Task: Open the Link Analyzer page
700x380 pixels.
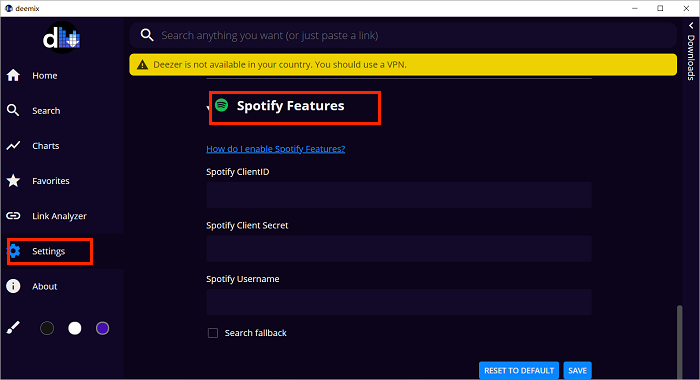Action: pyautogui.click(x=59, y=216)
